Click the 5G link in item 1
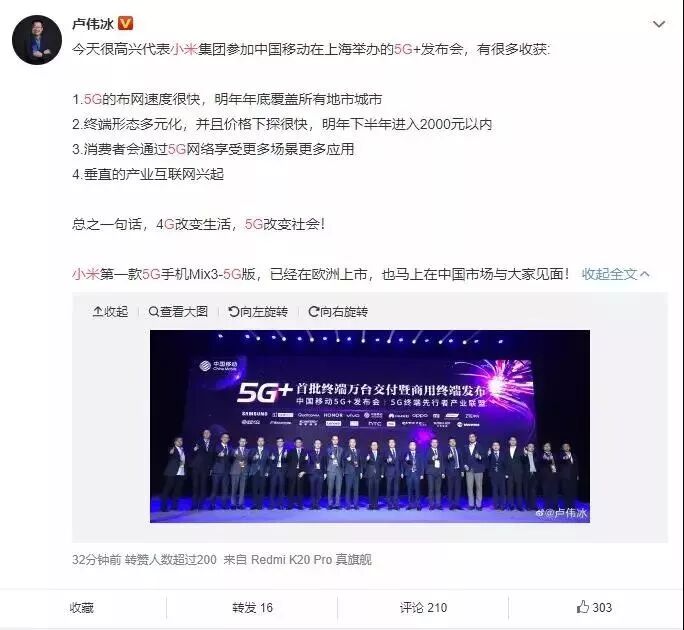 pyautogui.click(x=92, y=99)
